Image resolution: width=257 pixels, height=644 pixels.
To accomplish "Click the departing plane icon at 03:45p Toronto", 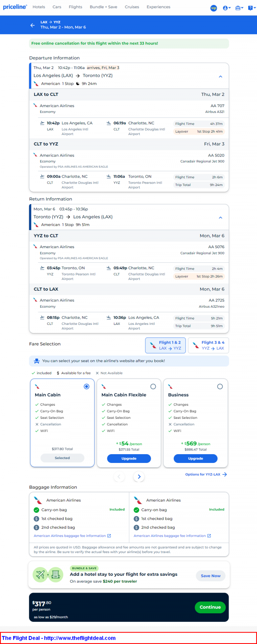I will pyautogui.click(x=42, y=268).
